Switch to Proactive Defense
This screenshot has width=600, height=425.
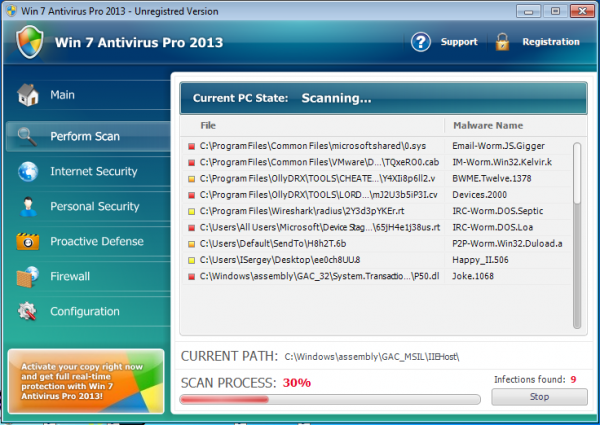88,241
